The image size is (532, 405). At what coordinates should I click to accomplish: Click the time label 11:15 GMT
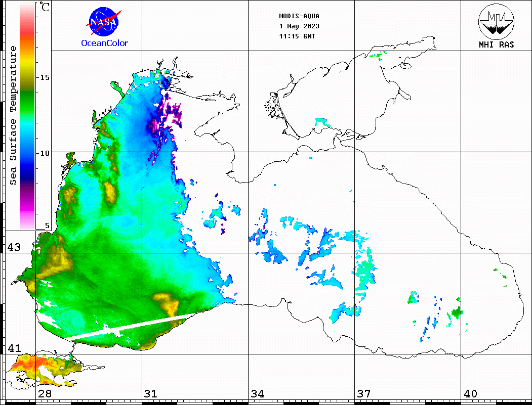click(x=297, y=36)
